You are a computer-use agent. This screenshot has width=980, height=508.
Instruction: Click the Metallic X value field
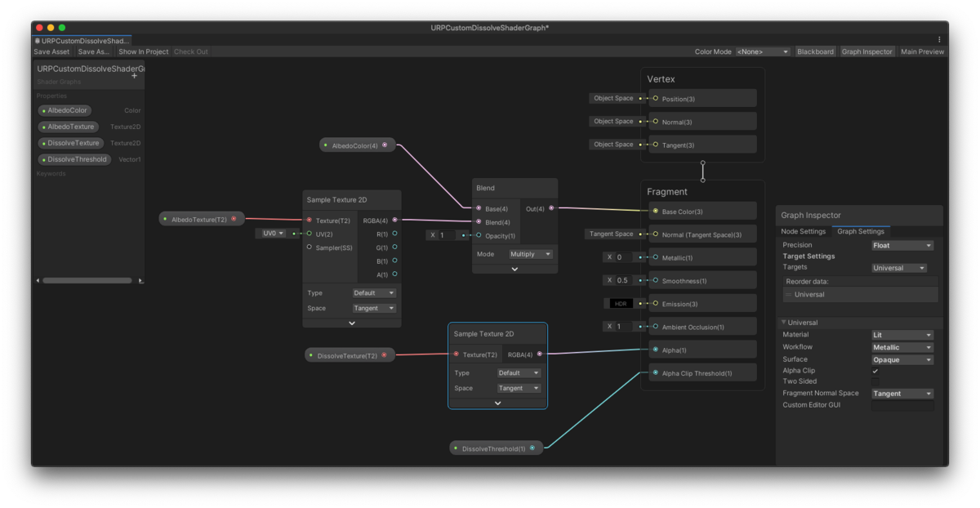click(x=625, y=257)
